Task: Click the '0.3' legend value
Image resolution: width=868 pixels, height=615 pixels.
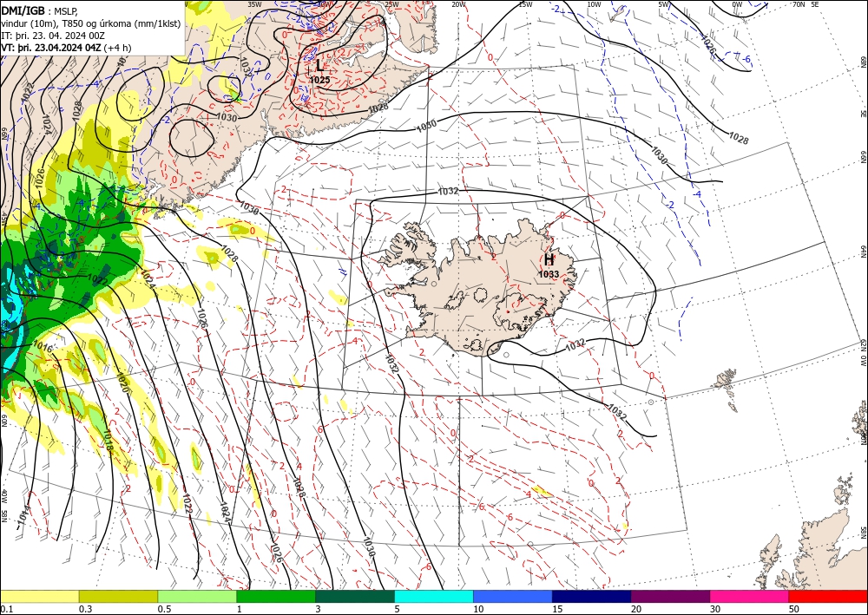Action: (85, 609)
